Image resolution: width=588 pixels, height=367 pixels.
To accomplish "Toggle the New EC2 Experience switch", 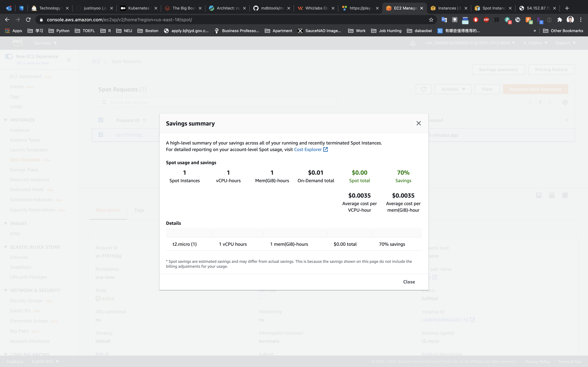I will [x=9, y=56].
